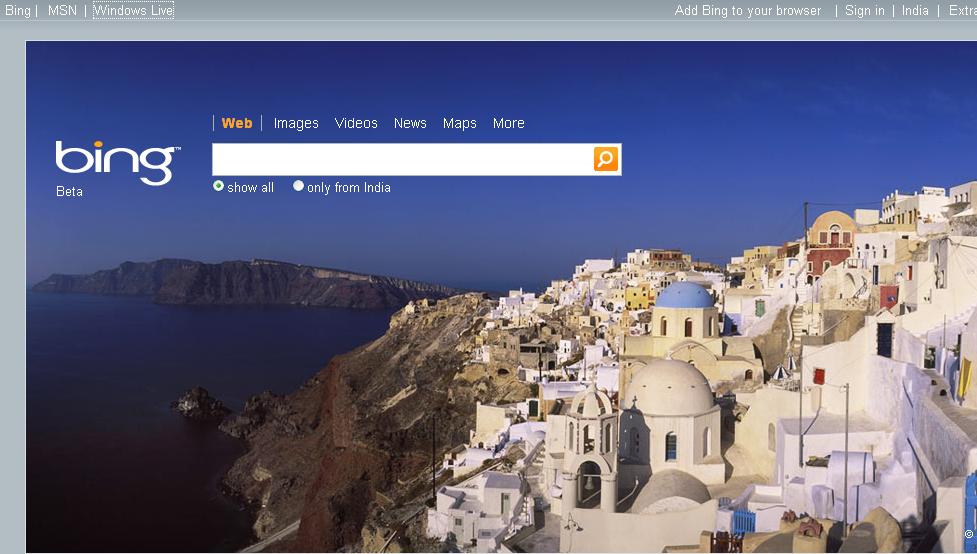Open the MSN link in top bar
Image resolution: width=977 pixels, height=554 pixels.
(x=62, y=11)
